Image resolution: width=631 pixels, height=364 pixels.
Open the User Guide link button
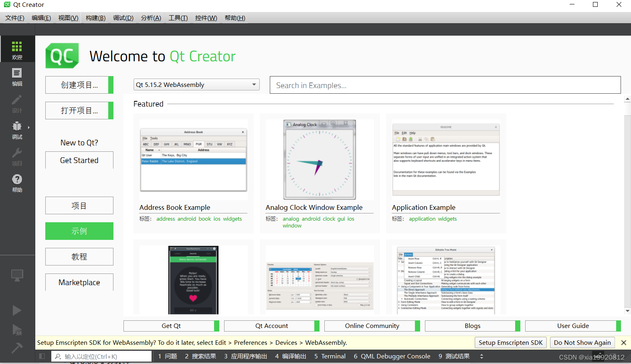pyautogui.click(x=573, y=326)
